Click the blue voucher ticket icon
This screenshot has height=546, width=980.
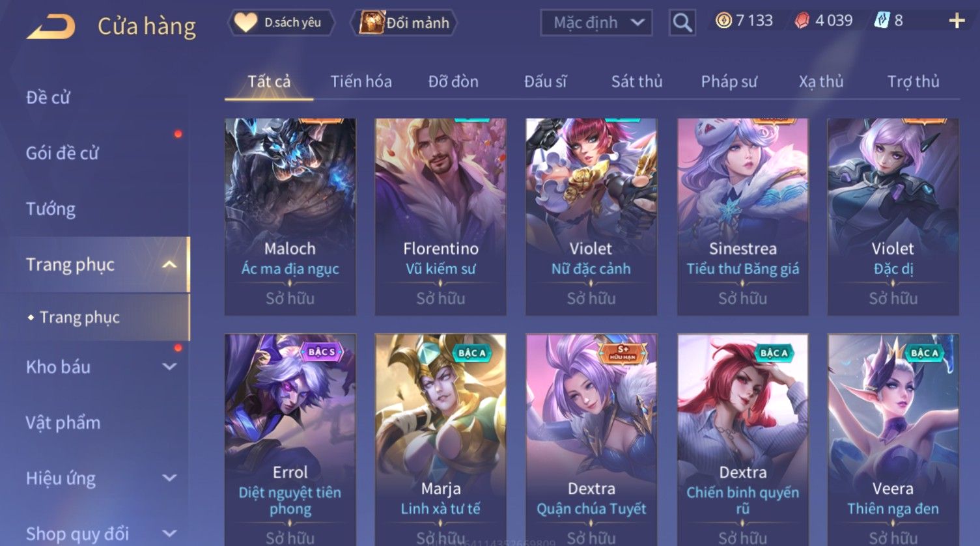pos(881,21)
